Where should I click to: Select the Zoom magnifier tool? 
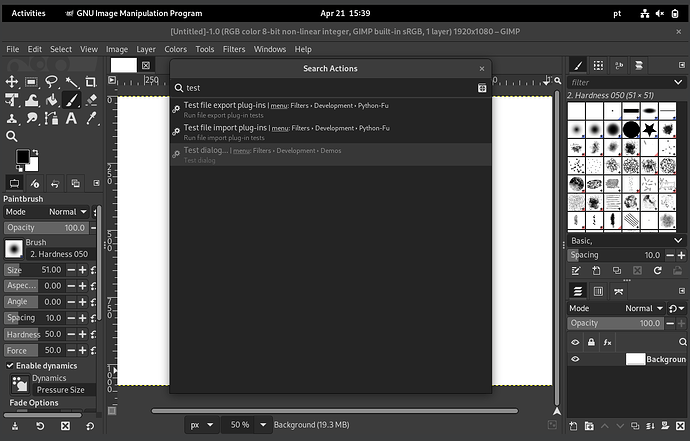click(11, 136)
